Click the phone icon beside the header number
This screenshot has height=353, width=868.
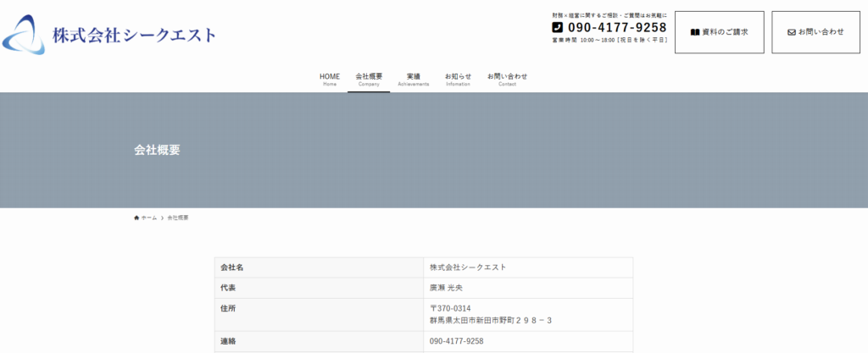558,27
